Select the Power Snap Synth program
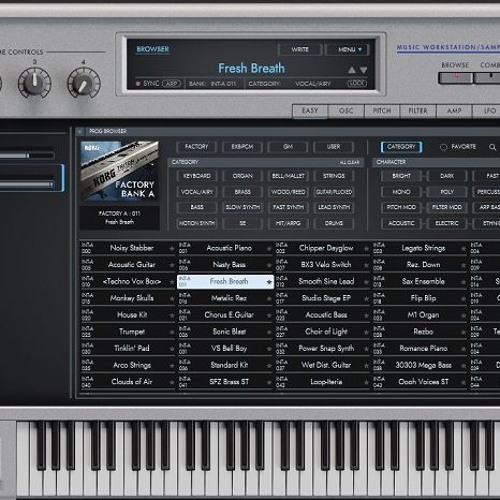This screenshot has width=500, height=500. tap(322, 349)
